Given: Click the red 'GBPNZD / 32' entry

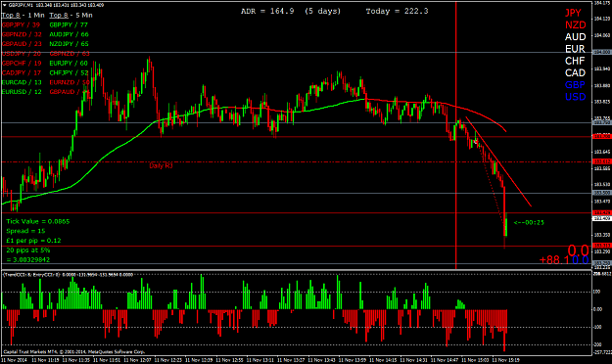Looking at the screenshot, I should [22, 34].
